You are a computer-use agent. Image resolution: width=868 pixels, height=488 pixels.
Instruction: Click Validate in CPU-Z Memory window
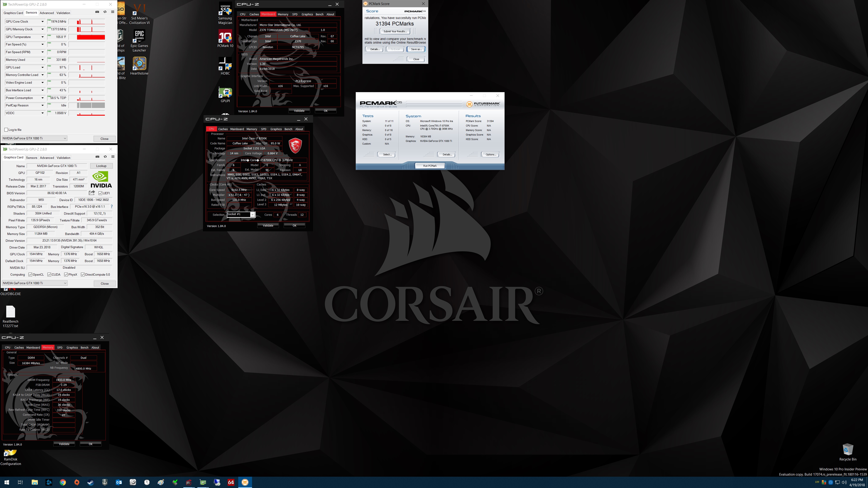64,444
